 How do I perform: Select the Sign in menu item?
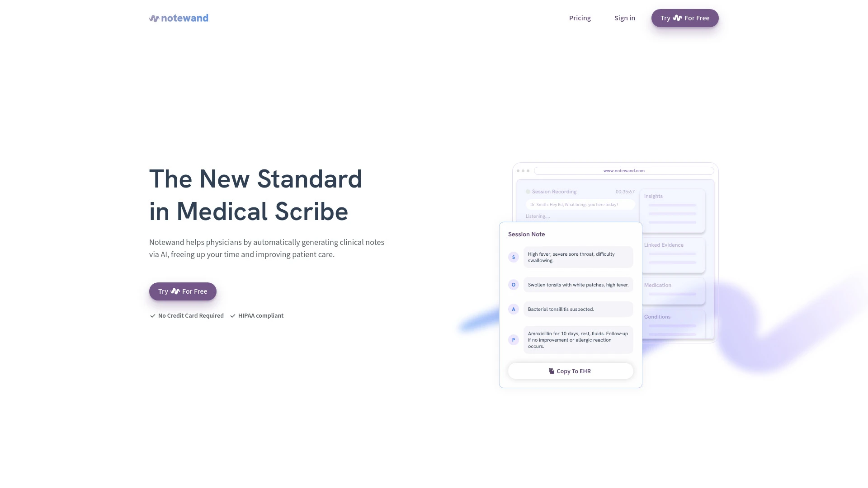tap(624, 18)
